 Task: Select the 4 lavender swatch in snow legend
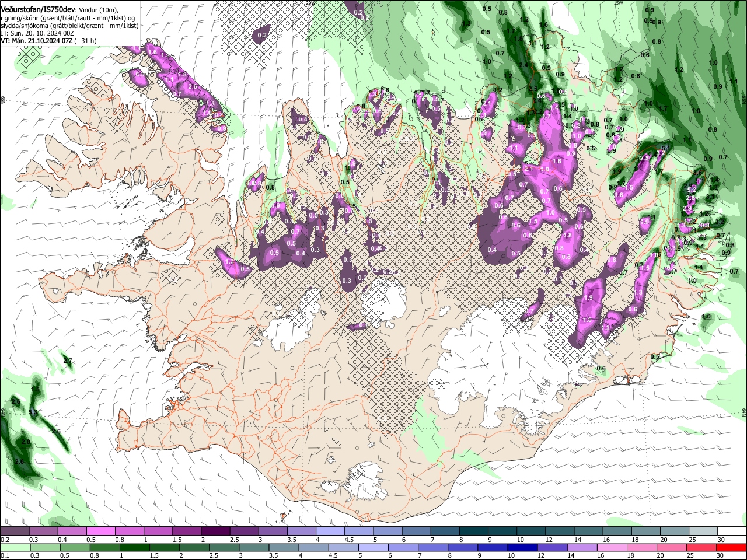[x=330, y=531]
